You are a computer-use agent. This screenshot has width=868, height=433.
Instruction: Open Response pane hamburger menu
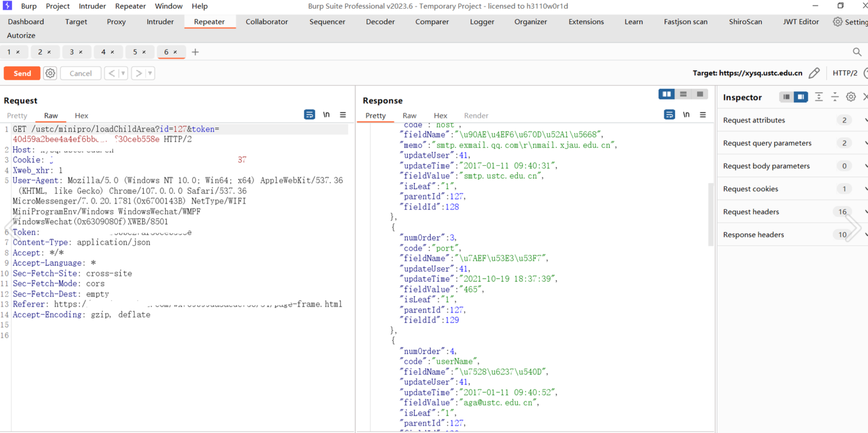702,114
